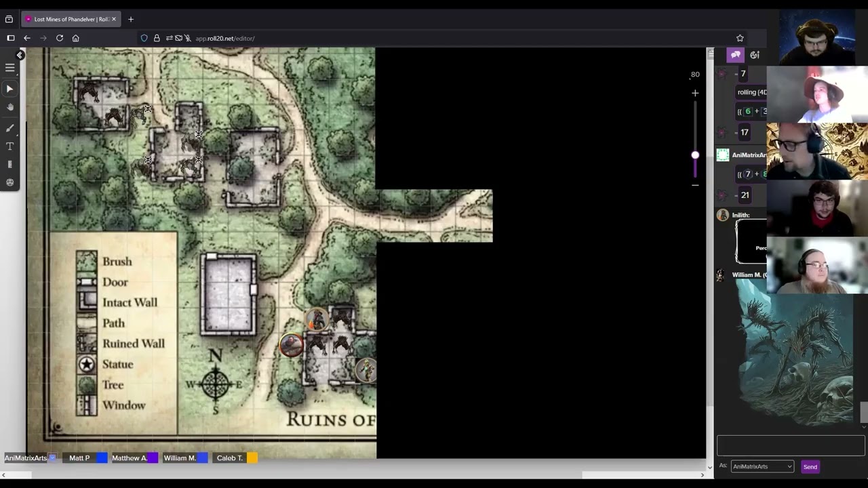Open the tab overview icon
The height and width of the screenshot is (488, 868).
[9, 19]
